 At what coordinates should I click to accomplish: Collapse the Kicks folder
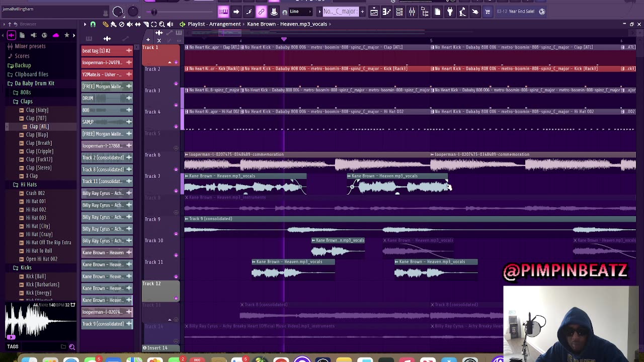point(23,267)
